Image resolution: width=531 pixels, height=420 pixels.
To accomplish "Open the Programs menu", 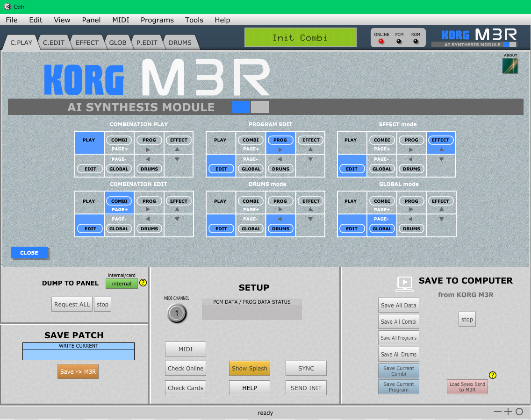I will [157, 20].
